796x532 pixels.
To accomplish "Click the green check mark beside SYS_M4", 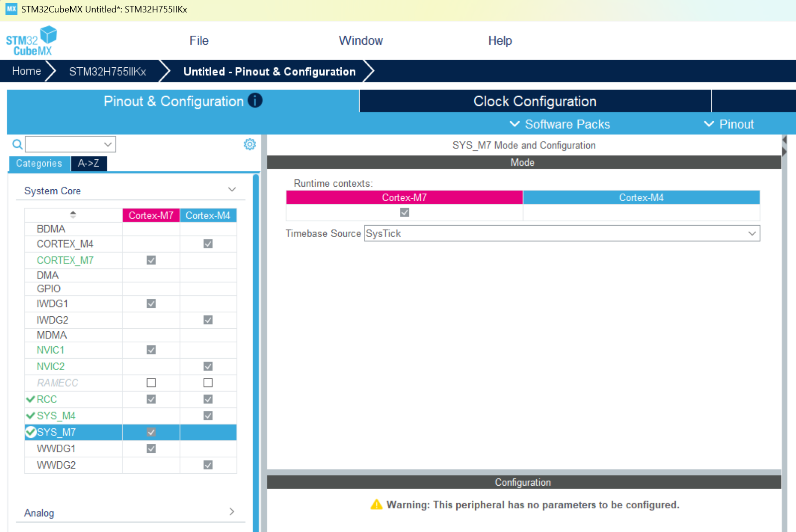I will [31, 415].
